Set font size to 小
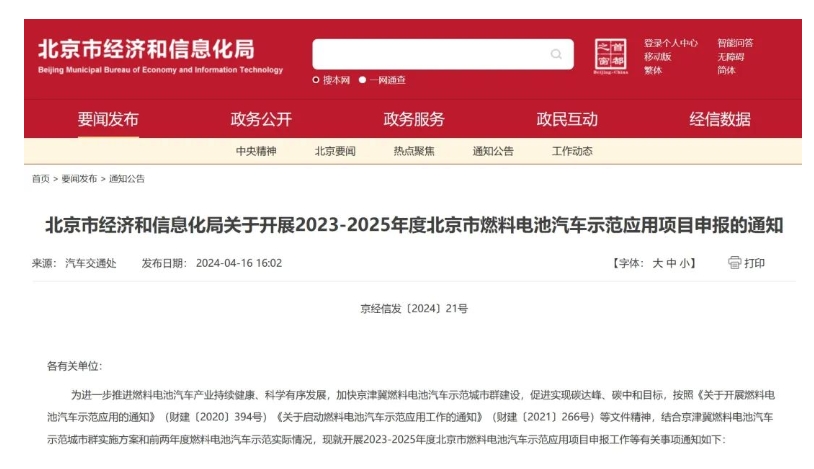Image resolution: width=814 pixels, height=469 pixels. pos(685,263)
